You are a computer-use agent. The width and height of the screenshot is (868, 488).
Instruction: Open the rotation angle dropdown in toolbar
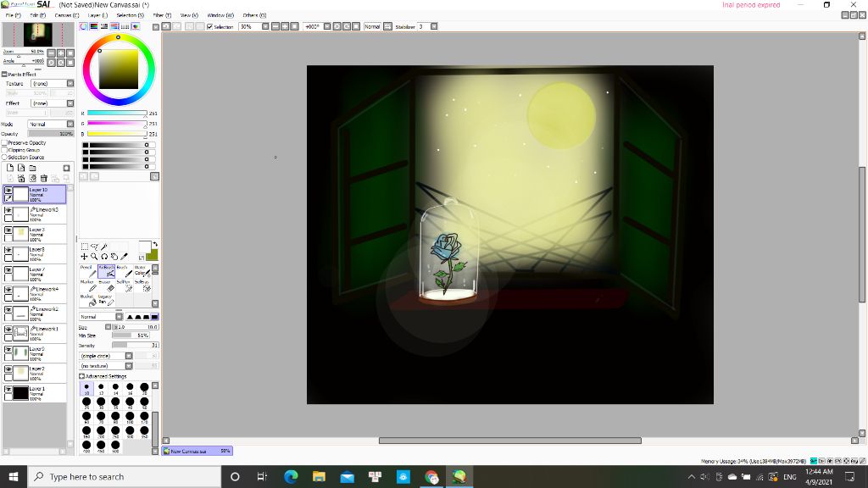pos(327,26)
